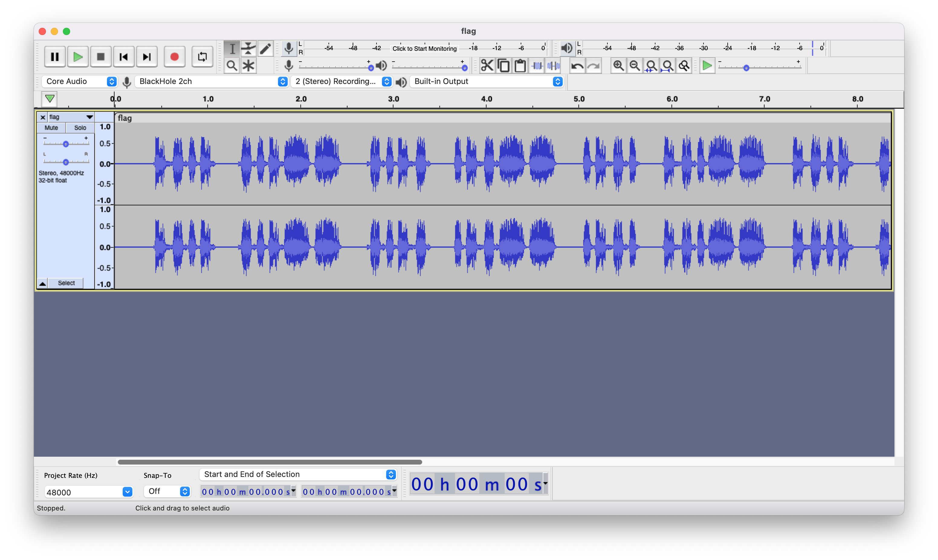Screen dimensions: 938x560
Task: Click the Paste clipboard icon
Action: pyautogui.click(x=520, y=66)
